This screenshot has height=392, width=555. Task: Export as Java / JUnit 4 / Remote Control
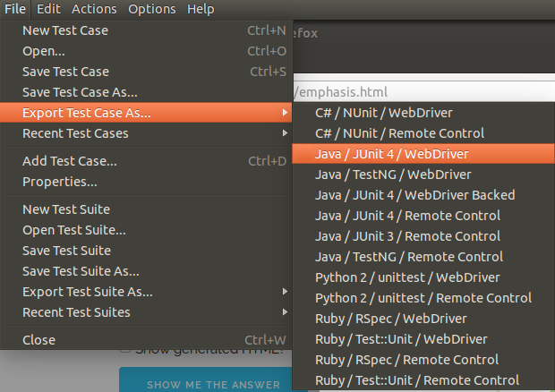(x=423, y=215)
